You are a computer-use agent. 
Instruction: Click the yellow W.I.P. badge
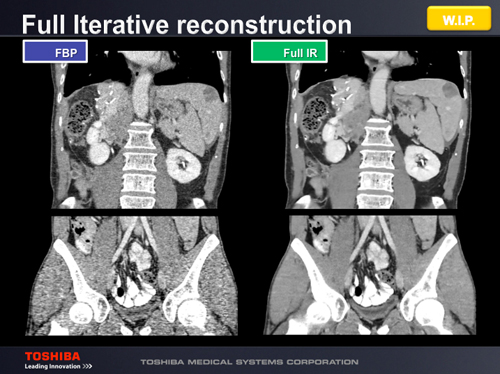[459, 19]
